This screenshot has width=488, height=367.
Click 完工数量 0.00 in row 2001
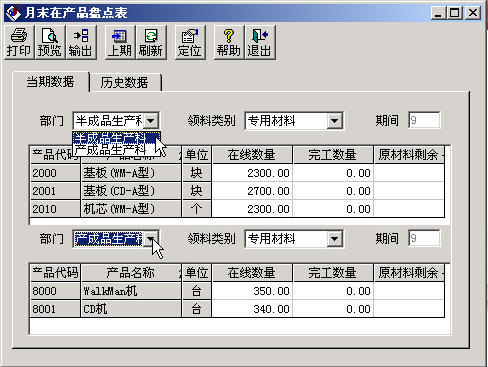pyautogui.click(x=332, y=191)
